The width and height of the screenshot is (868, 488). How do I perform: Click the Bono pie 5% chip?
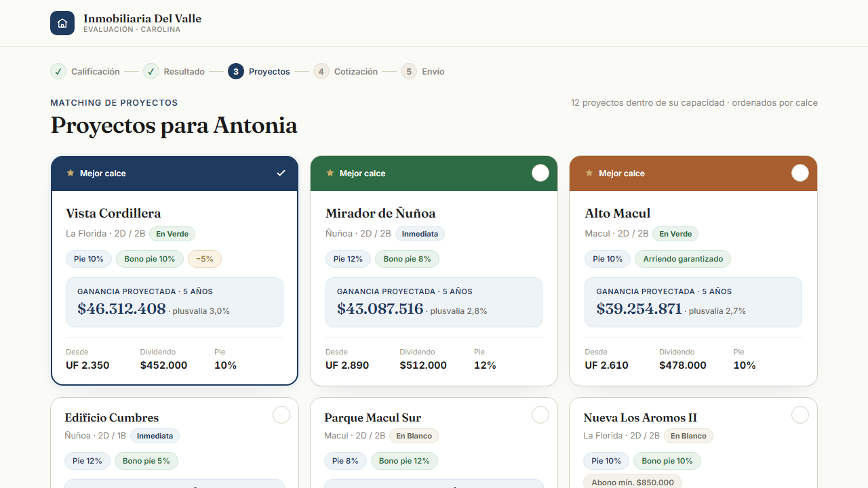point(146,461)
